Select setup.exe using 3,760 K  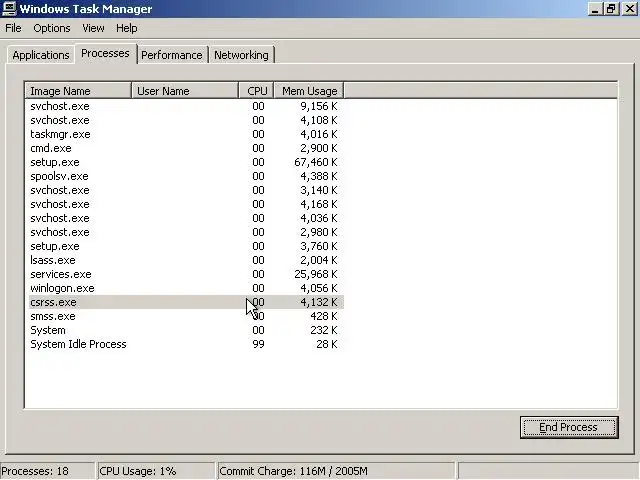pos(186,246)
